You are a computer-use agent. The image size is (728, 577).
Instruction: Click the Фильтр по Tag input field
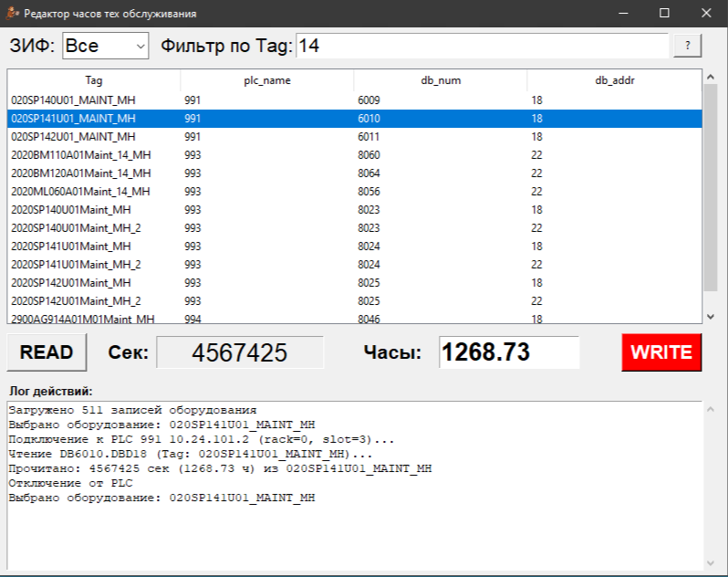click(x=482, y=46)
